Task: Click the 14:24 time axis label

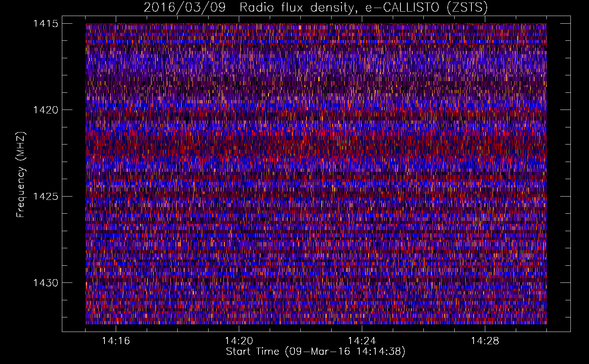Action: pyautogui.click(x=362, y=341)
